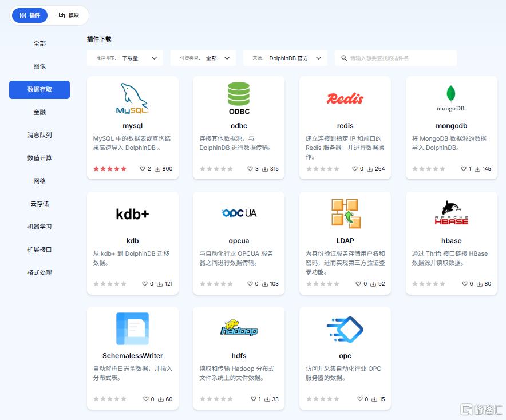506x420 pixels.
Task: Expand the 下载量 sort order dropdown
Action: coord(125,58)
